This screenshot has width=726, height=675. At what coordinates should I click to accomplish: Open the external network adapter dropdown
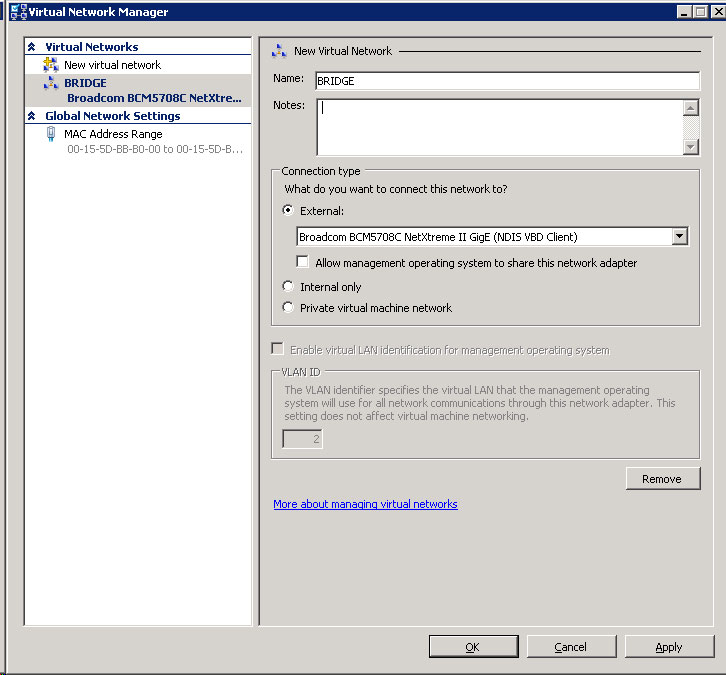tap(680, 237)
